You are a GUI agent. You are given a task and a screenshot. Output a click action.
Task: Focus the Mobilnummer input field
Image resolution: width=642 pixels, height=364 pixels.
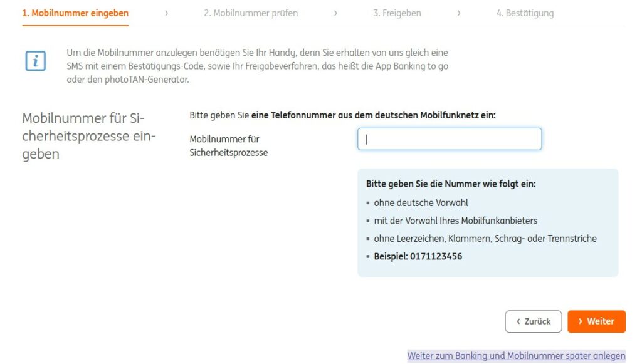coord(450,139)
